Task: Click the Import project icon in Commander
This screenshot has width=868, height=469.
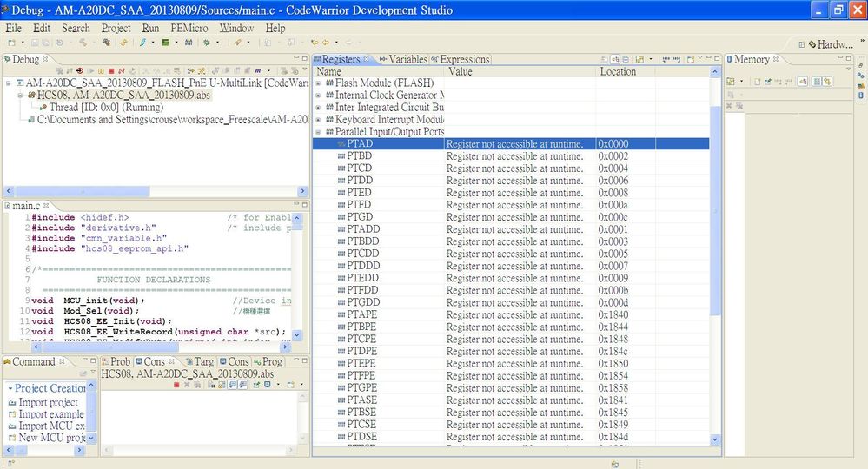Action: (x=11, y=403)
